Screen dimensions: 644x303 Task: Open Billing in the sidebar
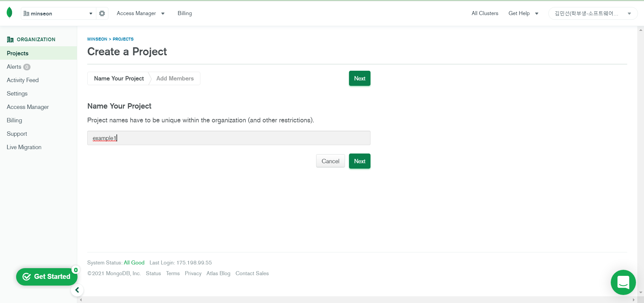(14, 120)
